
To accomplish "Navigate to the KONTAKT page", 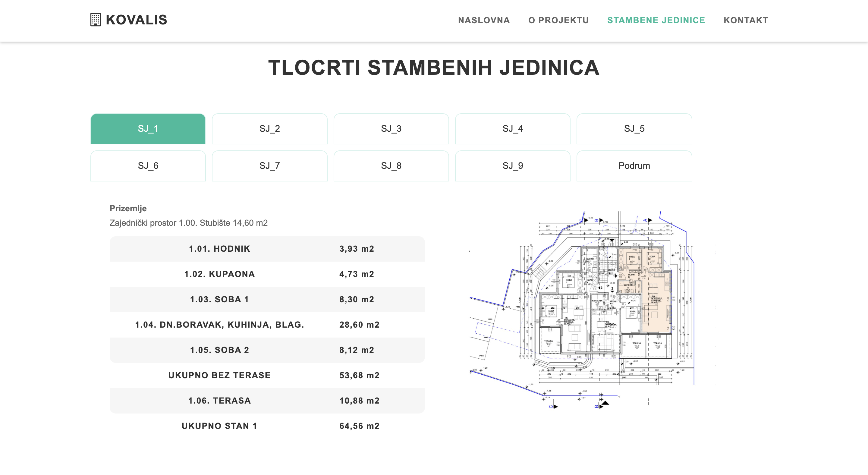I will pyautogui.click(x=746, y=20).
